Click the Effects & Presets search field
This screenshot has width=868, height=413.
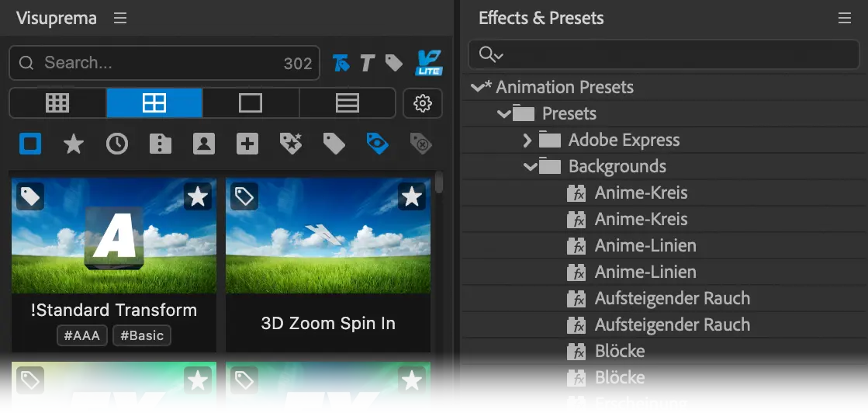(664, 54)
